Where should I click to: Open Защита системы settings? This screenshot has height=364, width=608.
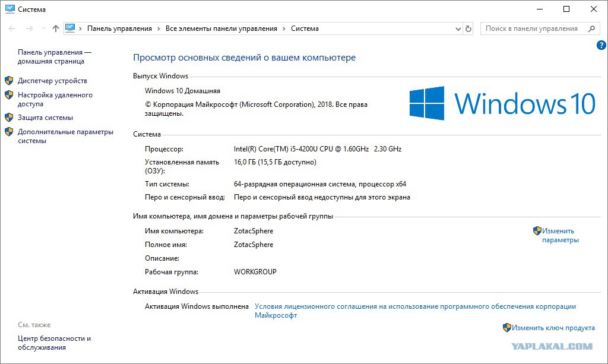(x=45, y=118)
